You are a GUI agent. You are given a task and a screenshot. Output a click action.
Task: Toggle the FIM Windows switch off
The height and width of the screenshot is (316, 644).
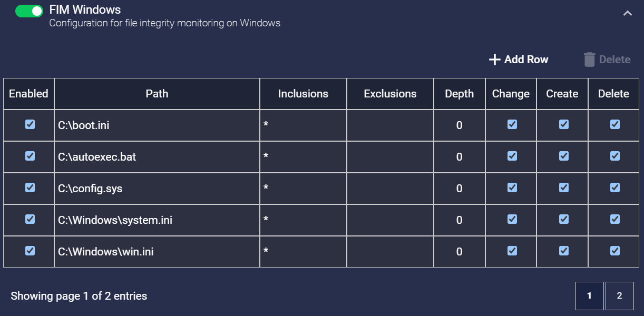click(x=29, y=11)
